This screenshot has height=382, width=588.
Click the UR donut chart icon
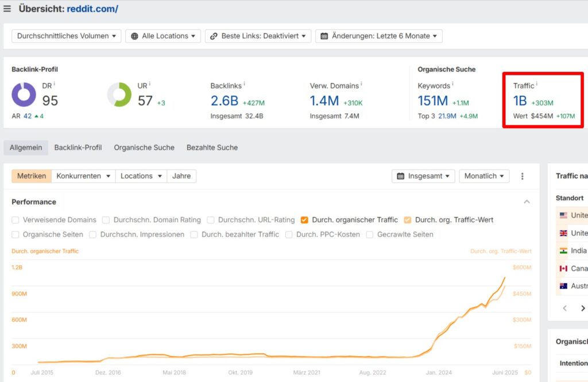119,95
